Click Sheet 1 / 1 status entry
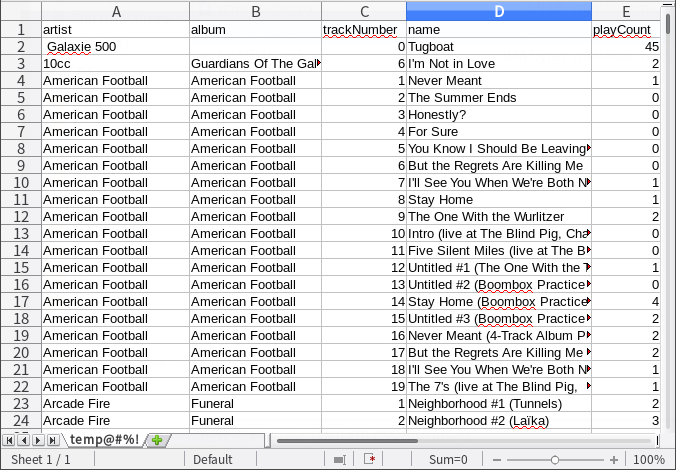Viewport: 676px width, 470px height. coord(41,460)
